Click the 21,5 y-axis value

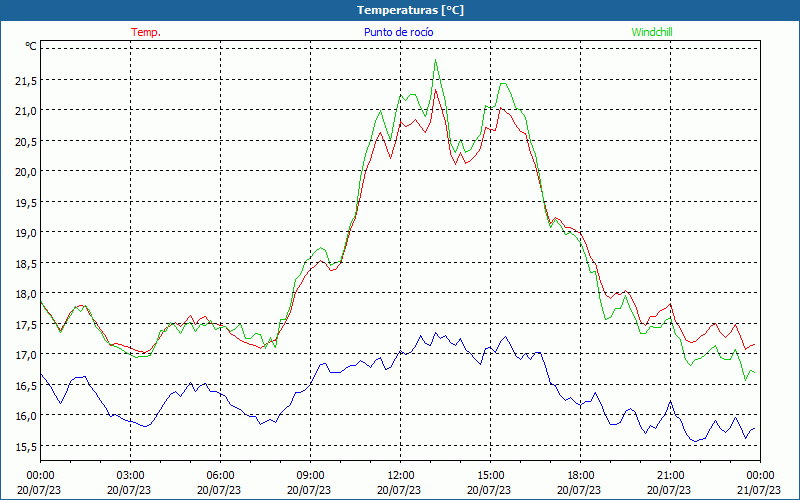pos(25,81)
